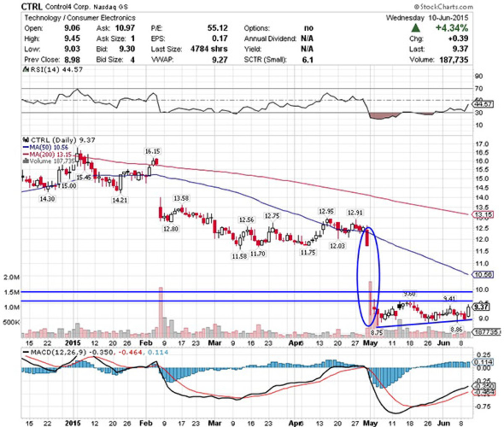Click the 'MA(50) 10.56' legend entry
504x427 pixels.
point(48,147)
